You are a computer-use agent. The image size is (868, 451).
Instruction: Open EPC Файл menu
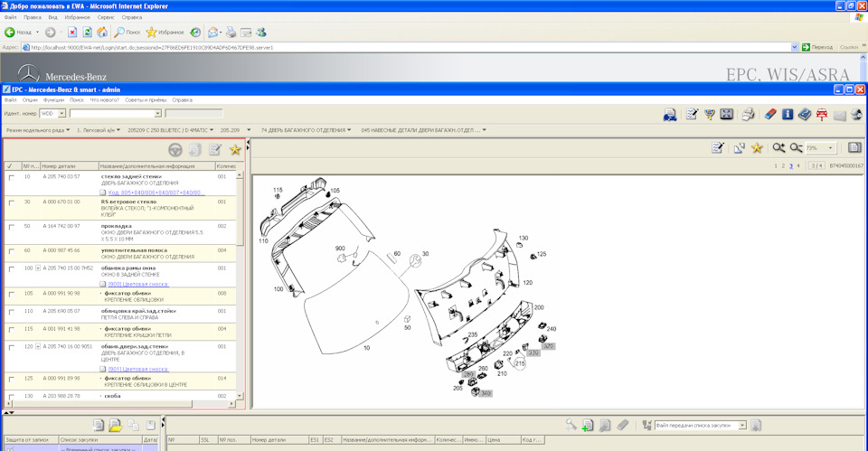(x=11, y=100)
